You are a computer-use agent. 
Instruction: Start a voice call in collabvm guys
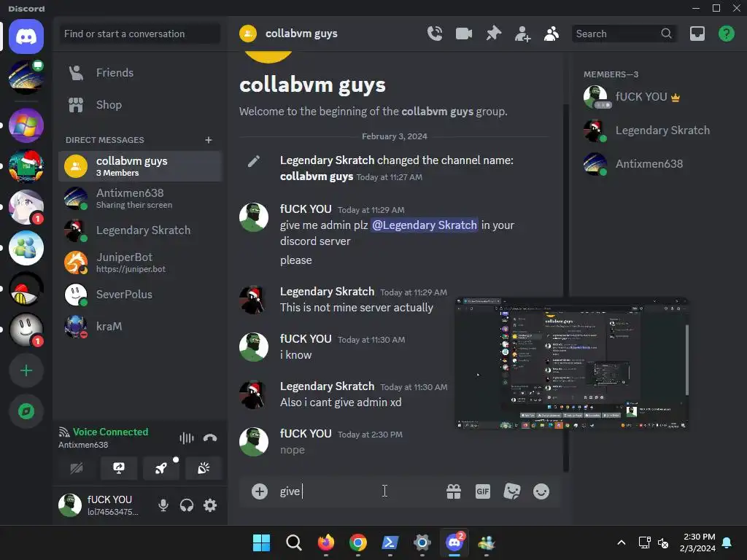click(435, 34)
